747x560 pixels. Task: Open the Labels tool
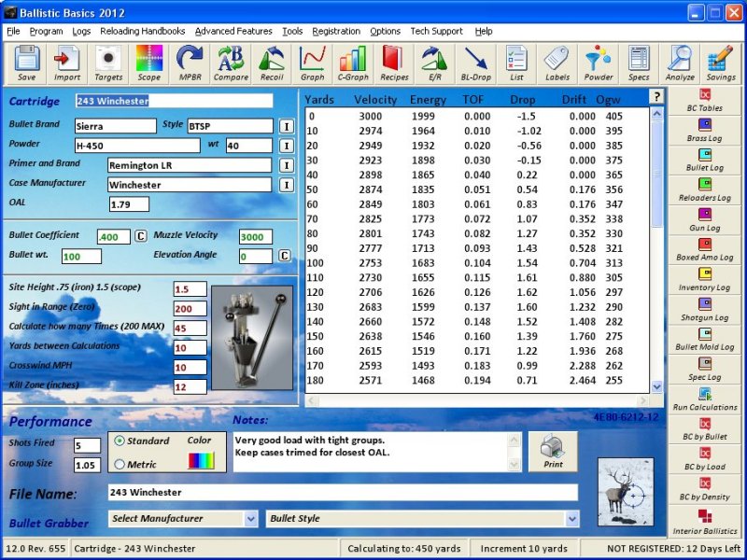click(x=557, y=63)
